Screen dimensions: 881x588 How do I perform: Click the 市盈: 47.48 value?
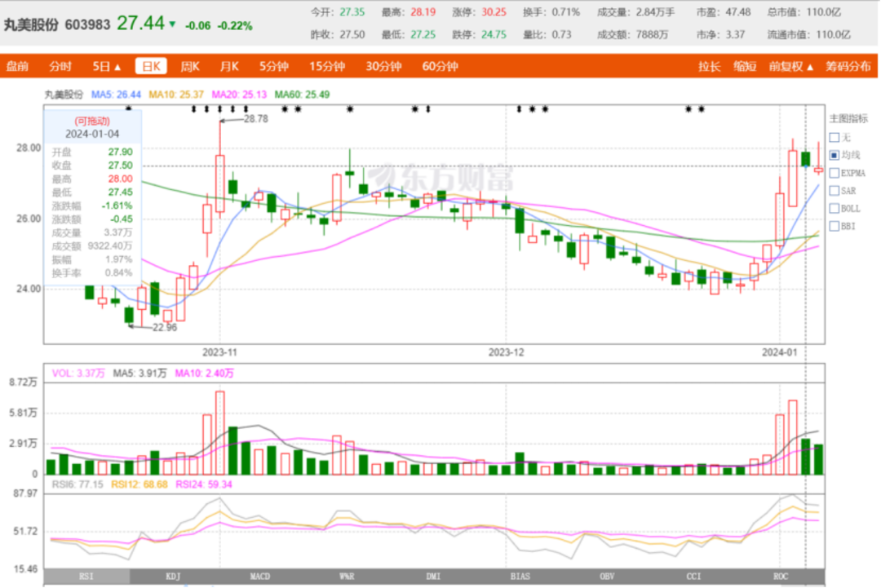coord(724,12)
